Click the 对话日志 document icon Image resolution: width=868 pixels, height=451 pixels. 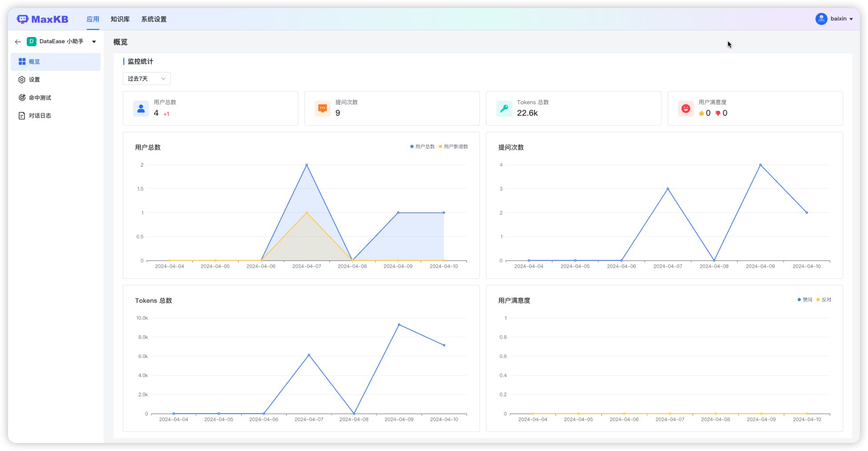point(22,116)
